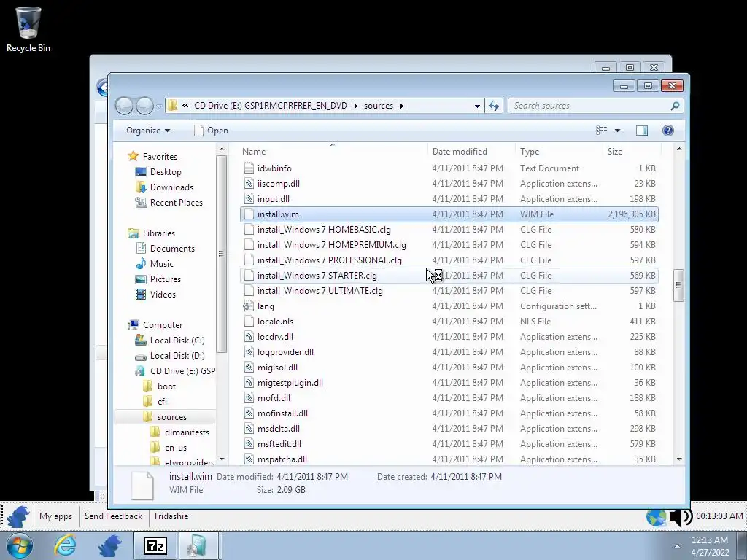
Task: Click the globe network icon
Action: [657, 517]
